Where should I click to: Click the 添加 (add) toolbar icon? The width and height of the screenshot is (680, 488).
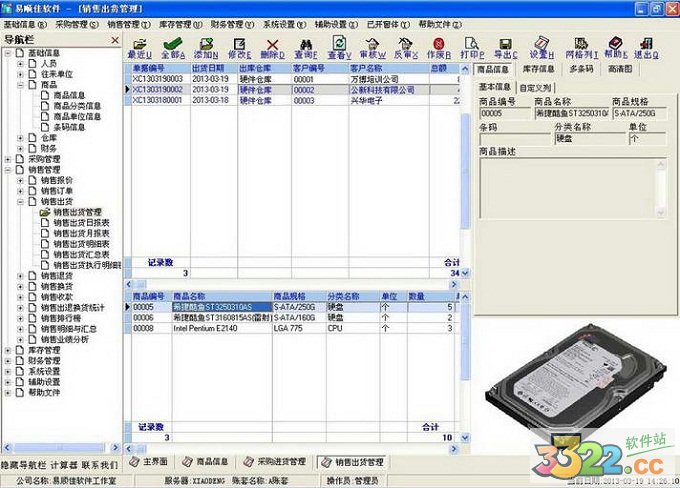(x=206, y=48)
